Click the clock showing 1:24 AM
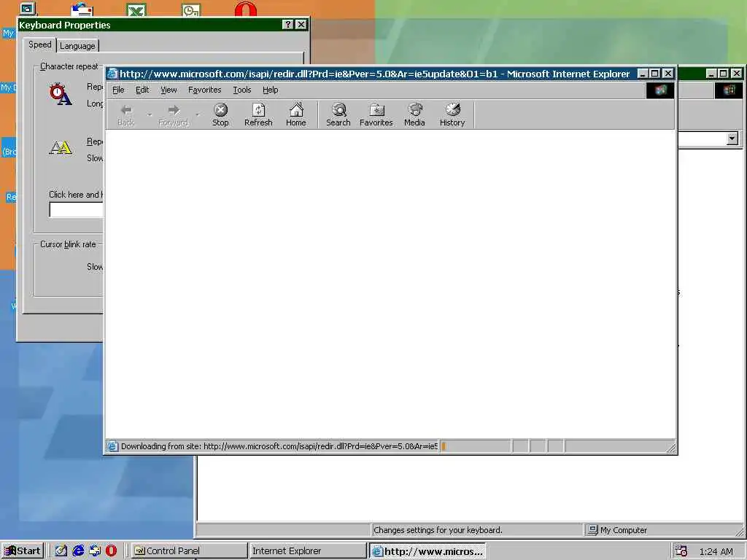 pyautogui.click(x=716, y=551)
